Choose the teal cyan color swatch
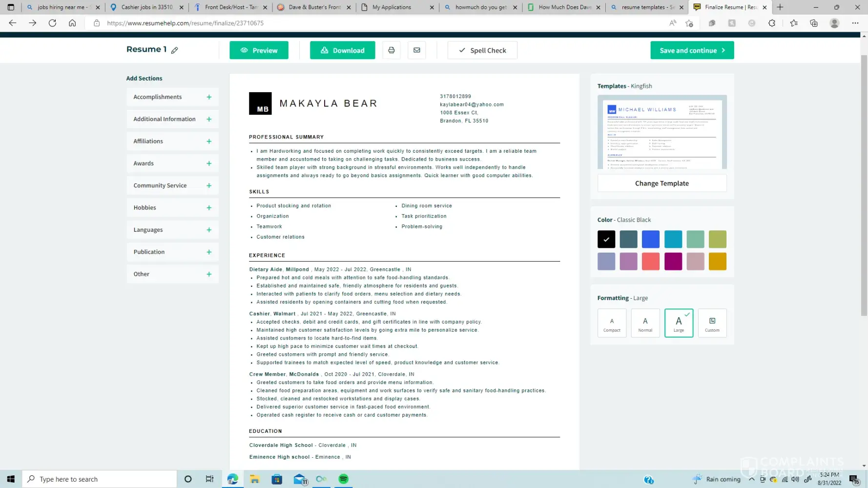This screenshot has height=488, width=868. (x=673, y=239)
